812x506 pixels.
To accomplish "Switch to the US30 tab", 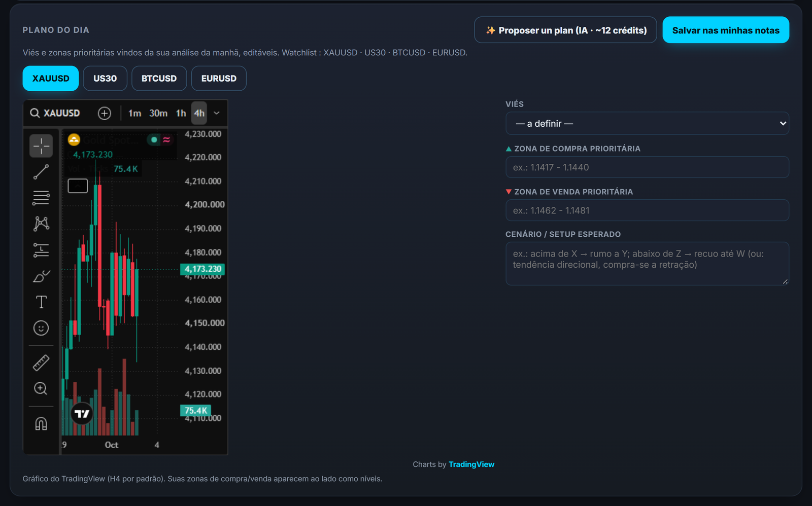I will tap(105, 79).
